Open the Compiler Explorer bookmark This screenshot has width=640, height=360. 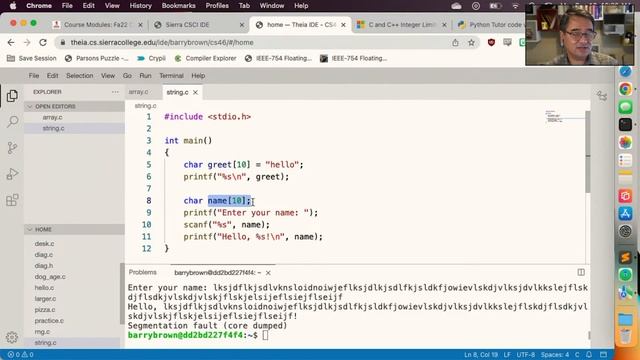coord(206,58)
